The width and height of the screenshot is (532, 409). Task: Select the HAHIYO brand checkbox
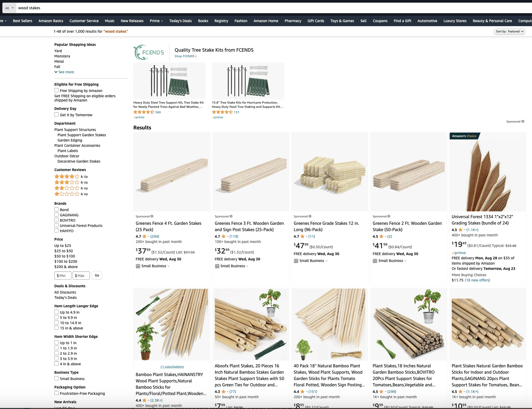pos(56,231)
